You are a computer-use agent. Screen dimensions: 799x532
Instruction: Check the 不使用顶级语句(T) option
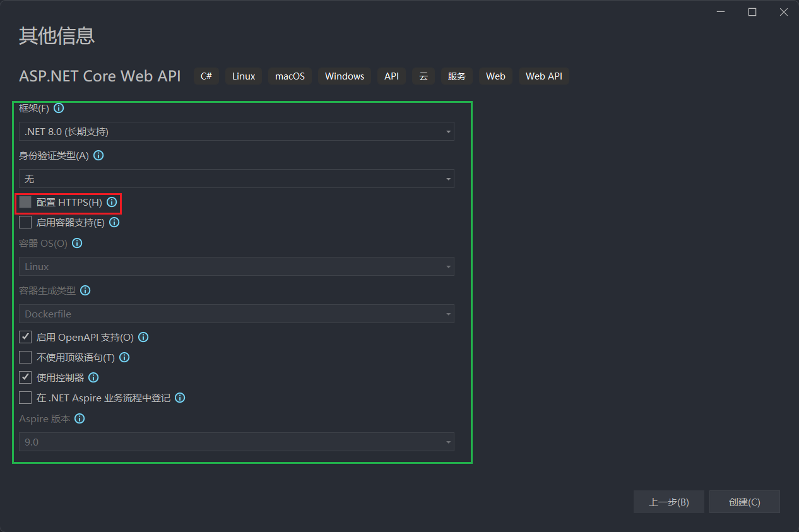[25, 358]
